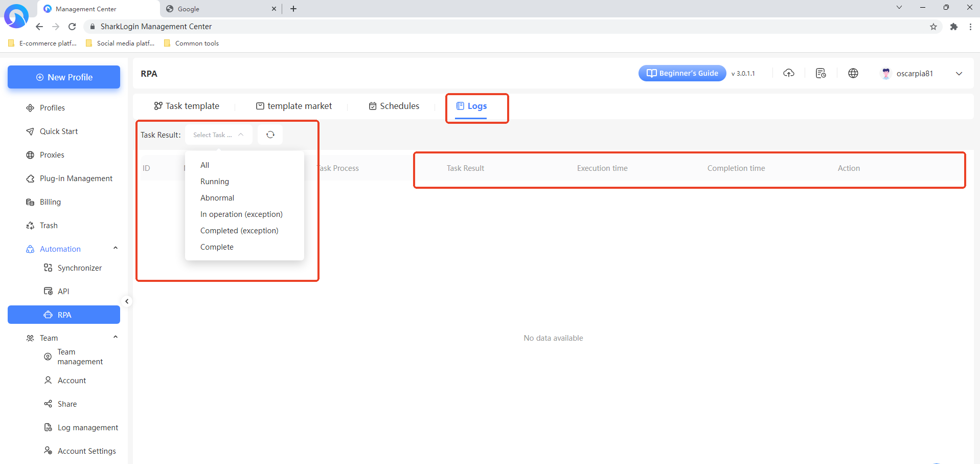This screenshot has width=980, height=464.
Task: Choose 'Completed (exception)' filter option
Action: coord(239,231)
